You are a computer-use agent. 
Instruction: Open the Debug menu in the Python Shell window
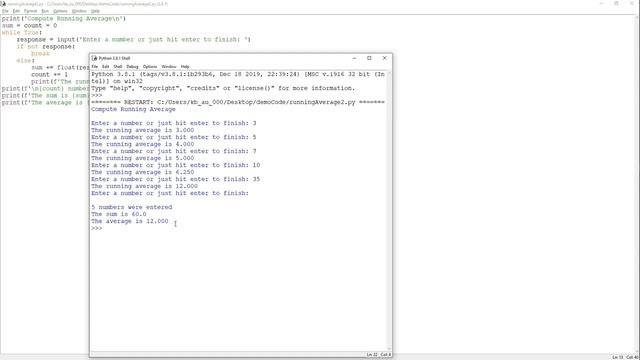coord(132,67)
